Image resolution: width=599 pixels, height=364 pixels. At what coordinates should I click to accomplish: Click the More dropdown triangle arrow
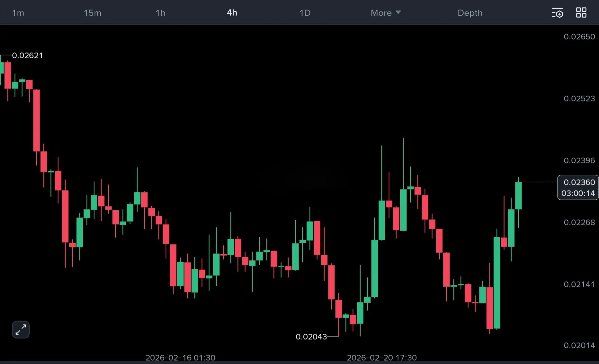(398, 12)
